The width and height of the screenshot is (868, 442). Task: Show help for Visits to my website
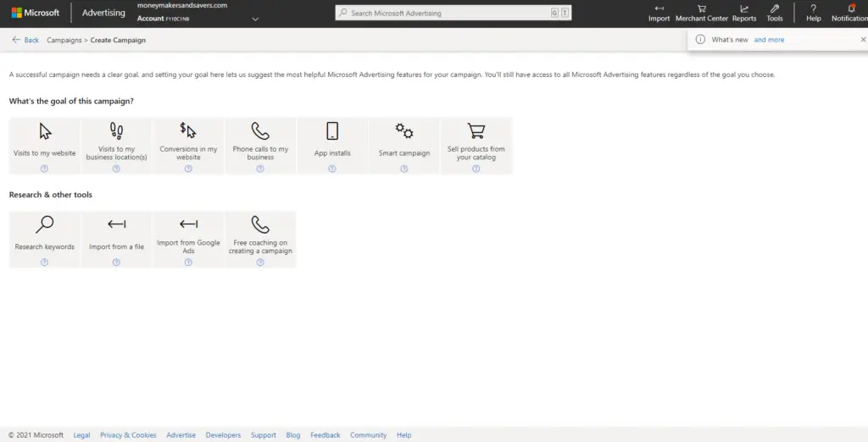44,169
